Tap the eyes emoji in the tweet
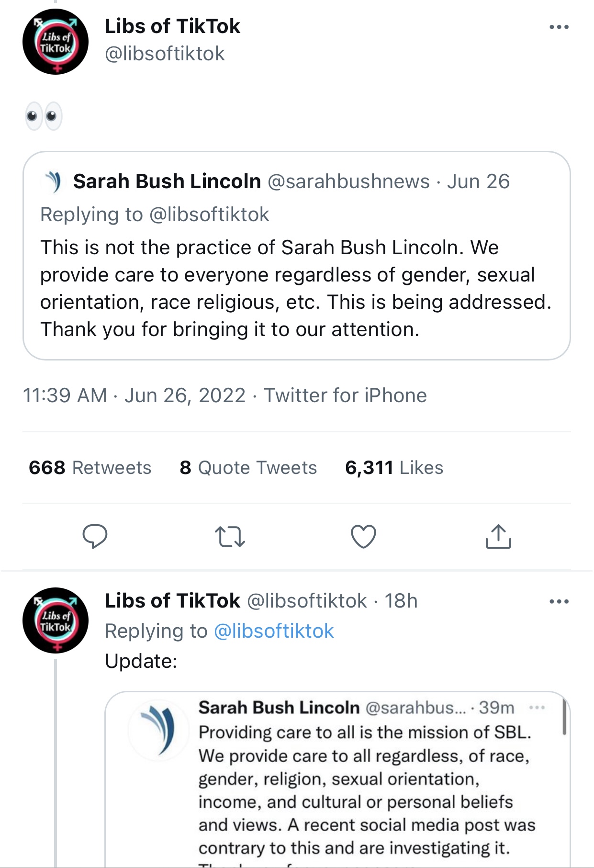Screen dimensions: 594x868 43,116
